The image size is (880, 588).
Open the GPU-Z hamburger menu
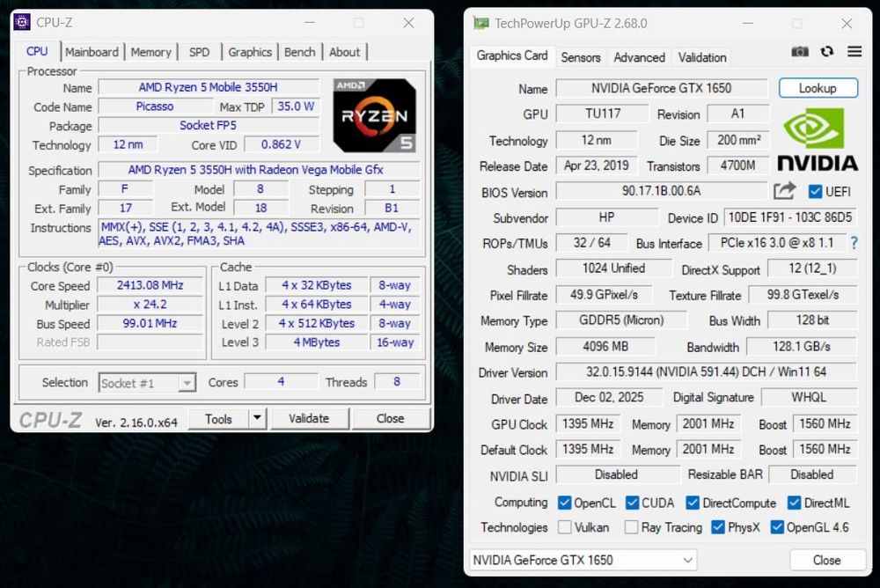pos(854,52)
